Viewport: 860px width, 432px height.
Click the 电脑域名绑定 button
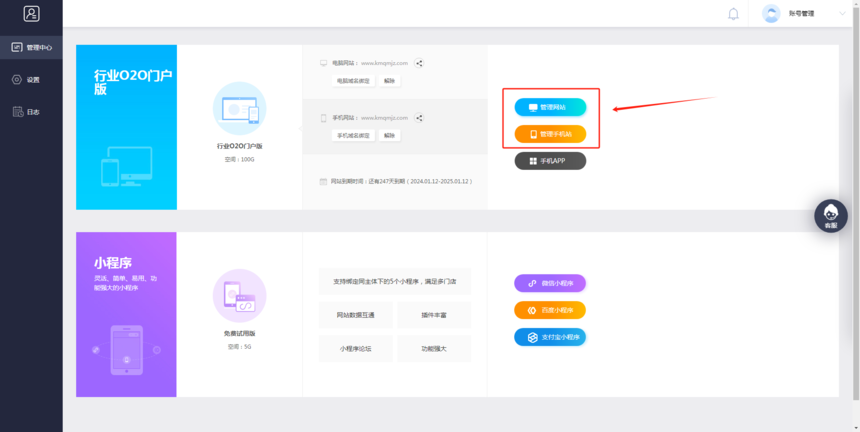(x=353, y=80)
